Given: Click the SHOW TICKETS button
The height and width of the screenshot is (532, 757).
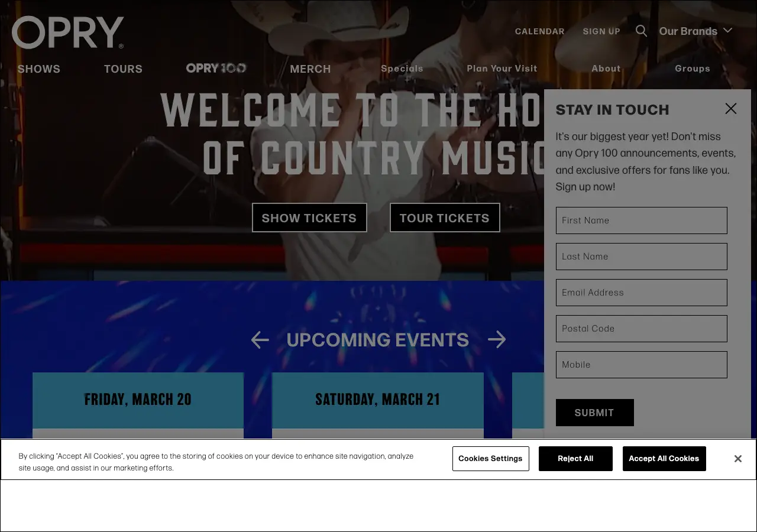Looking at the screenshot, I should coord(309,218).
